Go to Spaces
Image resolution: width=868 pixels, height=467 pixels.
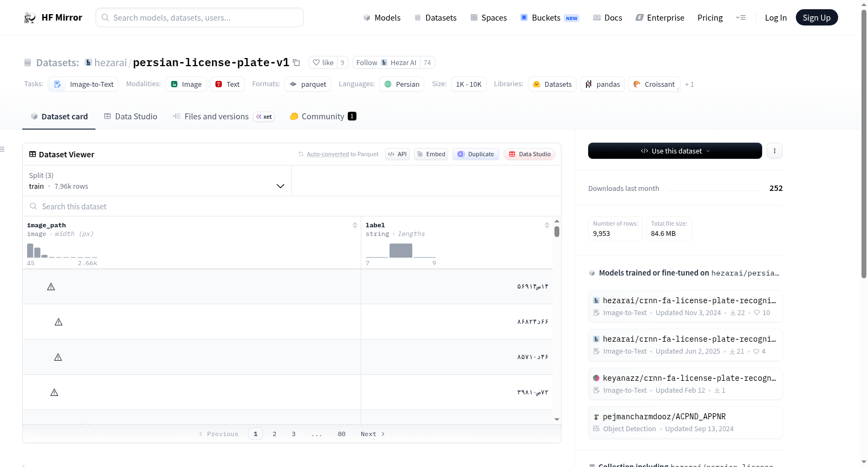tap(489, 18)
